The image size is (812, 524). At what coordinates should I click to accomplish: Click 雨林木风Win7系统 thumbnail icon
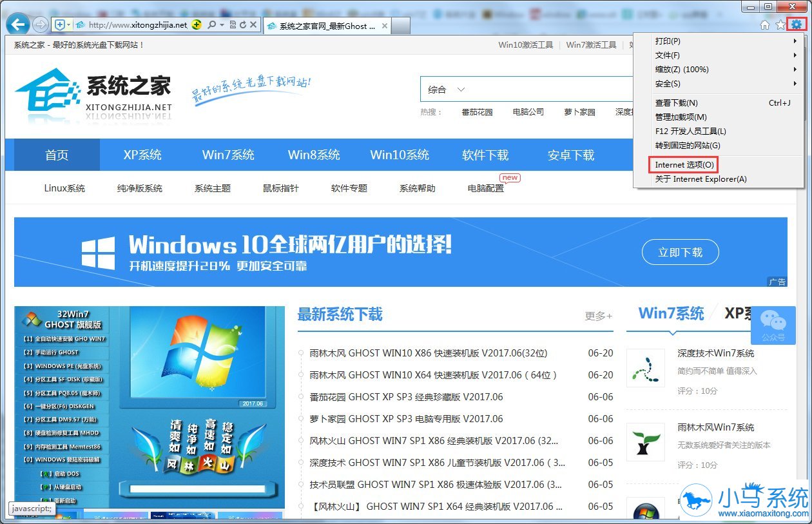[646, 442]
